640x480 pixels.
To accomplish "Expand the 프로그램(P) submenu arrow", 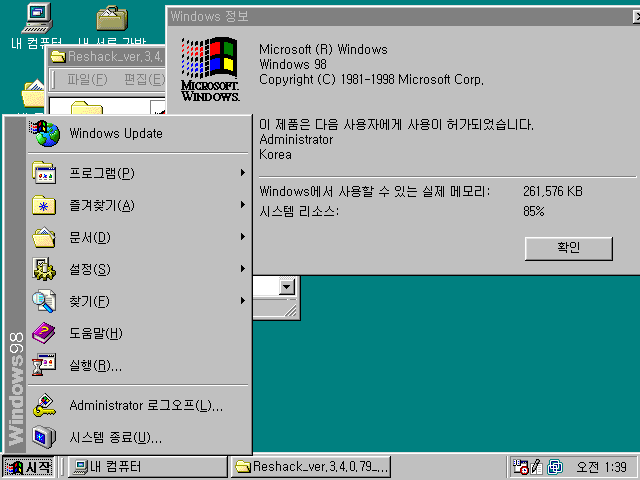I will [x=243, y=173].
